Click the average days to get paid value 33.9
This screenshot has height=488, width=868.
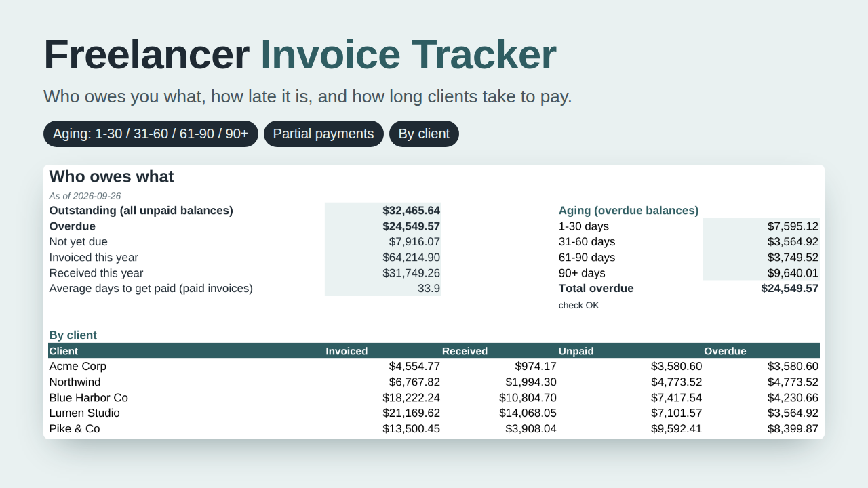pos(429,289)
